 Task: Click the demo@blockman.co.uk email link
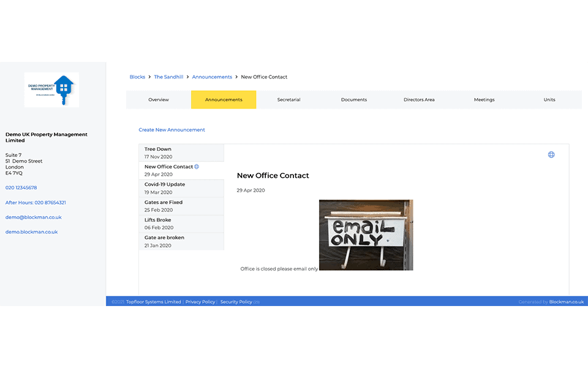[34, 217]
